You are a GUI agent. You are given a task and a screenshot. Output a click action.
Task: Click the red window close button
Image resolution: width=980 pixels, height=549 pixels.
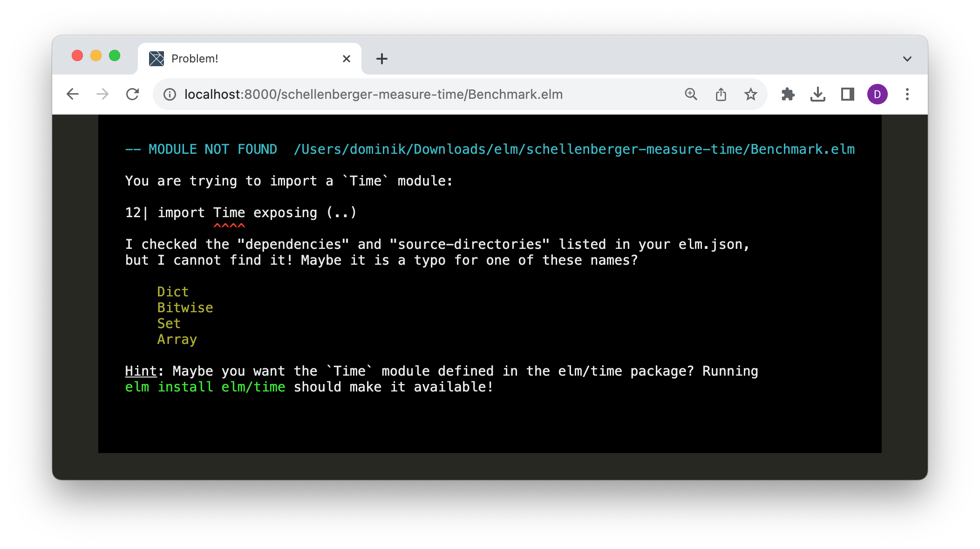(77, 56)
